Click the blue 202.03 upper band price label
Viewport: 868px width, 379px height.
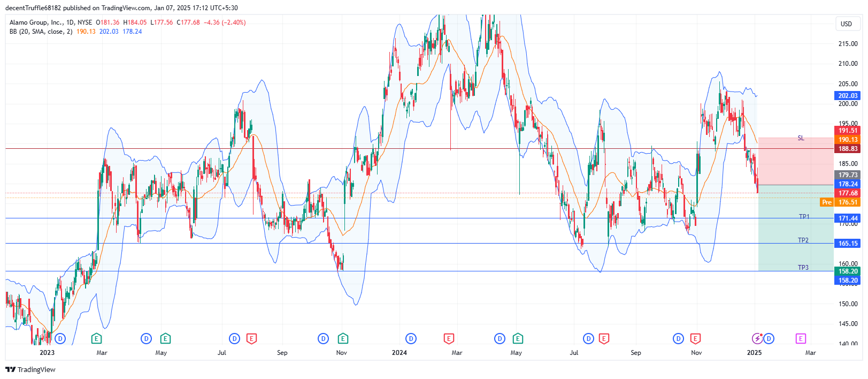847,96
